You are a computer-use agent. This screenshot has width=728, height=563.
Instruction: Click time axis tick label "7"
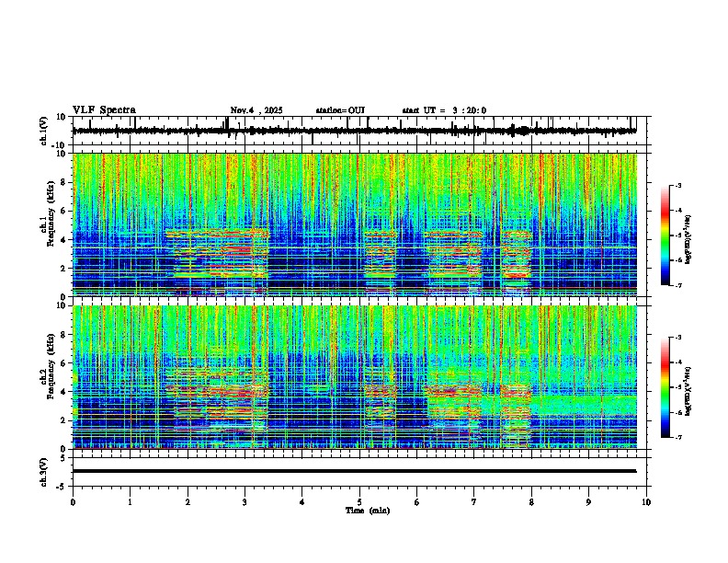pyautogui.click(x=474, y=502)
